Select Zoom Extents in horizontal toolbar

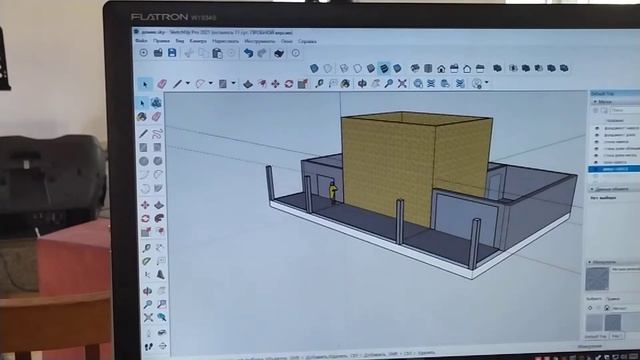(402, 84)
